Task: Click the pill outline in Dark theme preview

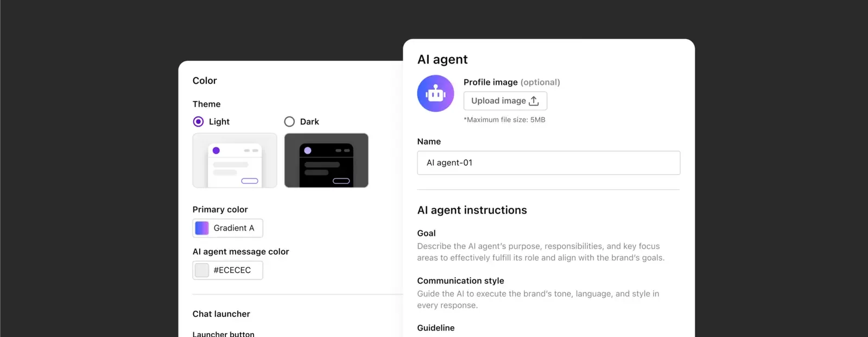Action: (x=341, y=181)
